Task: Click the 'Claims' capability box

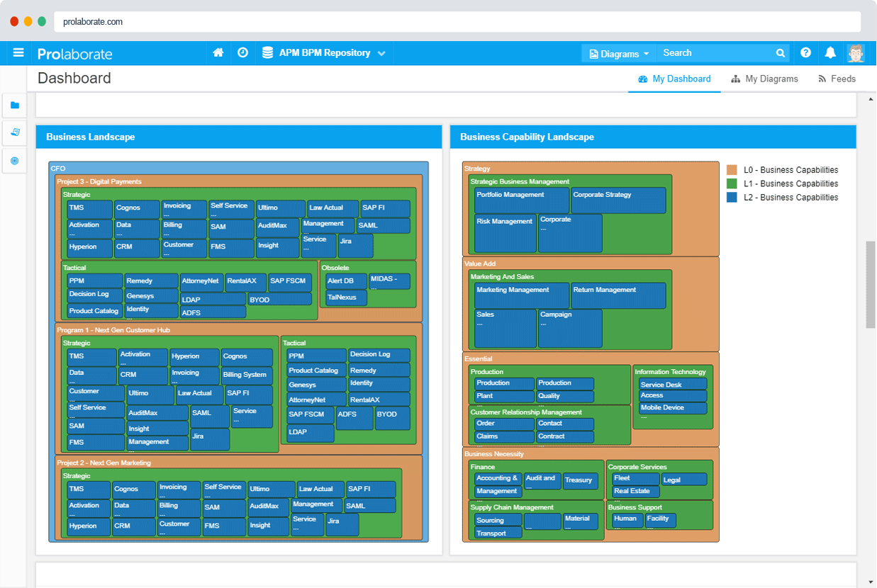Action: 504,436
